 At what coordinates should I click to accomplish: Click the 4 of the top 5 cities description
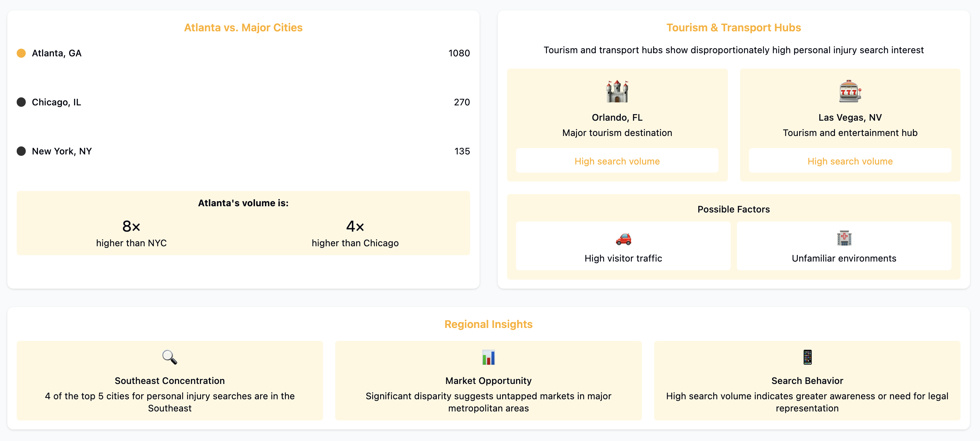170,402
